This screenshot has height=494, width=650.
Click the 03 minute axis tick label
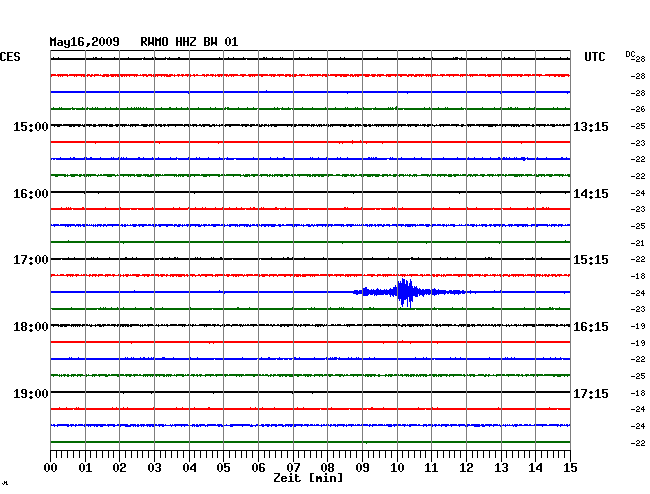coord(154,468)
